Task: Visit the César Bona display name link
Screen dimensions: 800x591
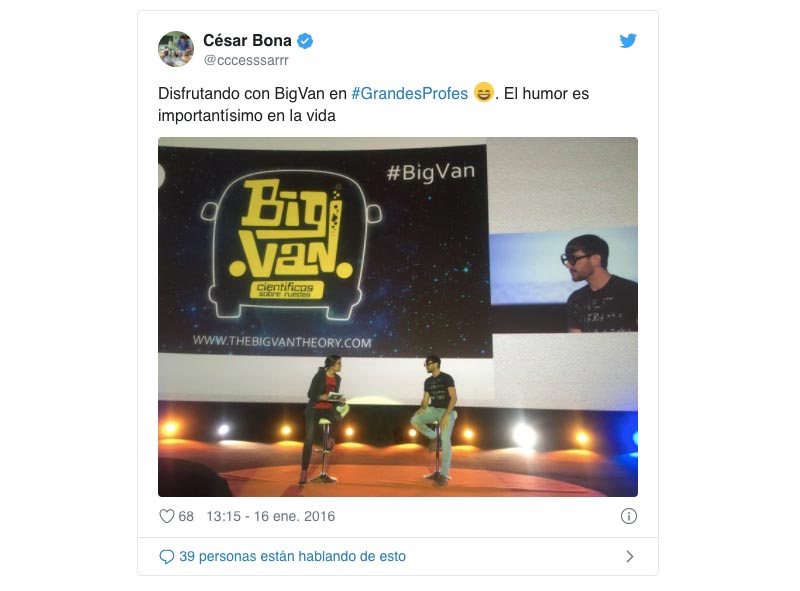Action: pos(247,40)
